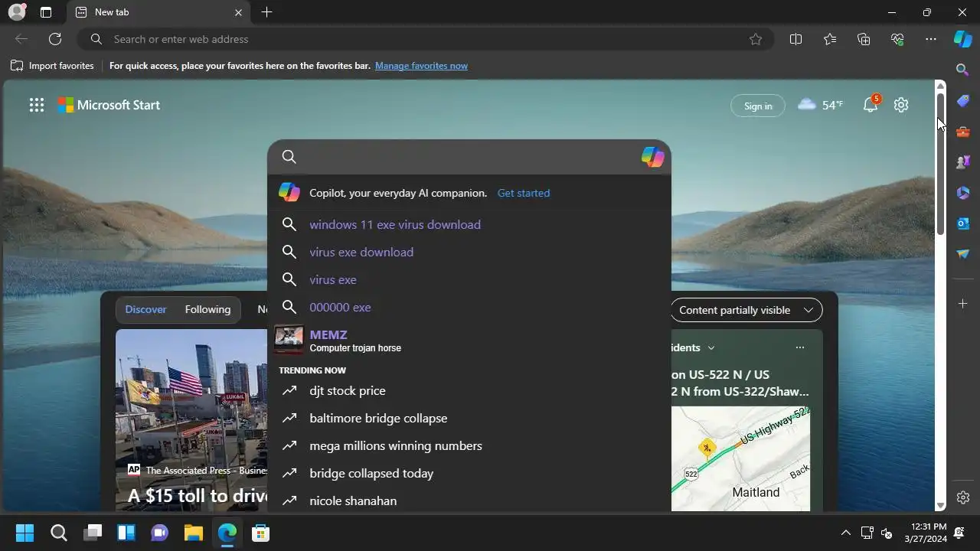Add this page to favorites star
Viewport: 980px width, 551px height.
(x=756, y=39)
